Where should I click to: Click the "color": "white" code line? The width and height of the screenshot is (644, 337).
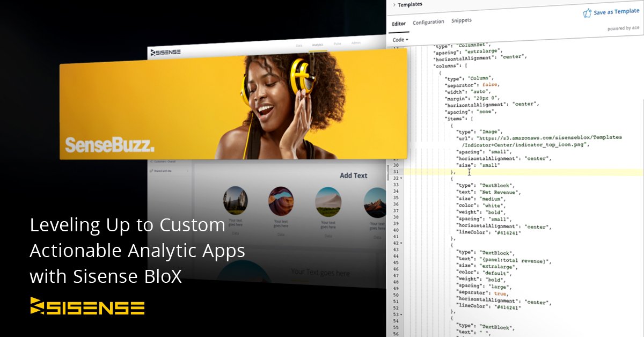click(481, 205)
